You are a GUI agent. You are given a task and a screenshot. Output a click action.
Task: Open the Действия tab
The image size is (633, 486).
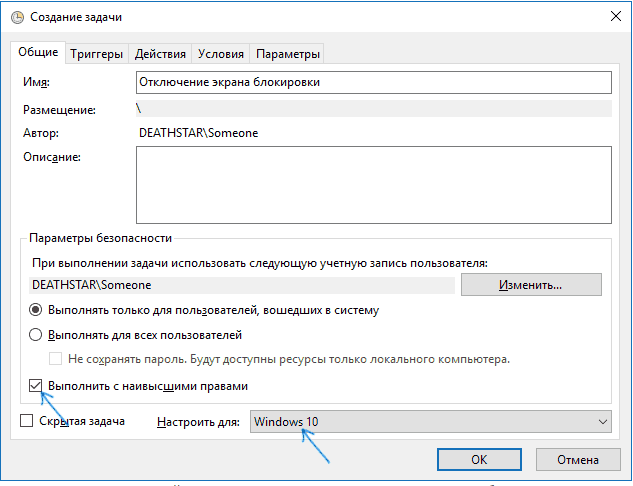tap(160, 54)
